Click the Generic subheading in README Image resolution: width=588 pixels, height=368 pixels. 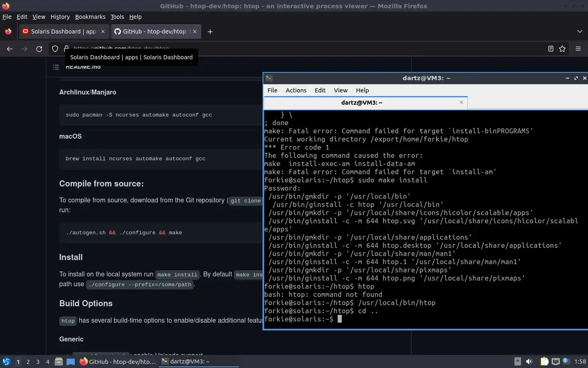pos(71,339)
